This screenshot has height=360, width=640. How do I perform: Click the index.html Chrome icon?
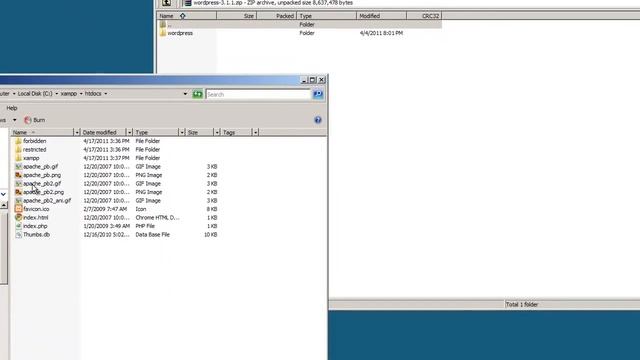[18, 218]
